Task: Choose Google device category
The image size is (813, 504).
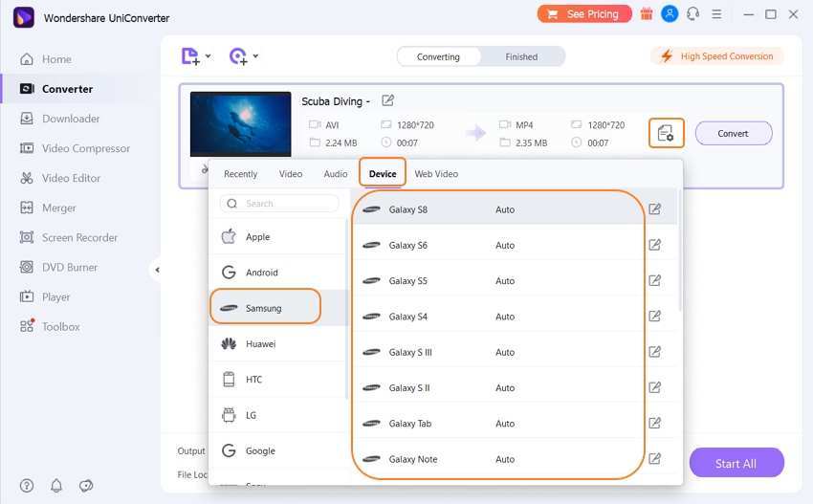Action: tap(277, 450)
